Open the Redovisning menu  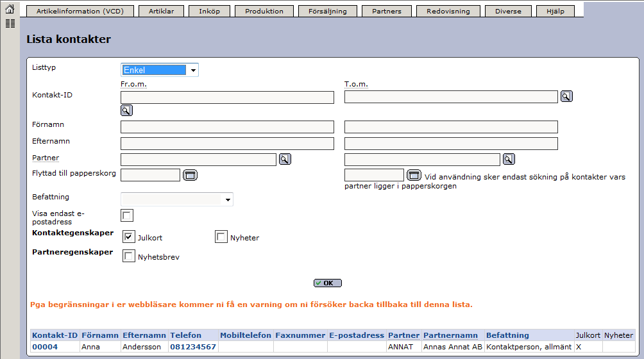pyautogui.click(x=448, y=11)
